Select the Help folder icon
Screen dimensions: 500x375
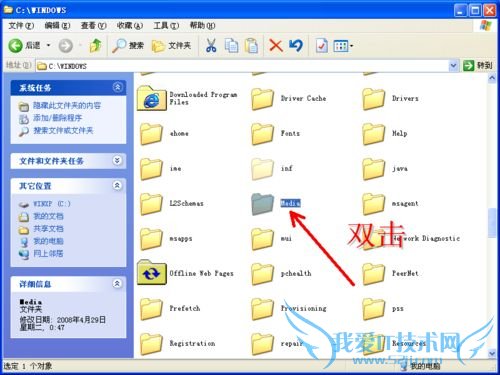[374, 134]
